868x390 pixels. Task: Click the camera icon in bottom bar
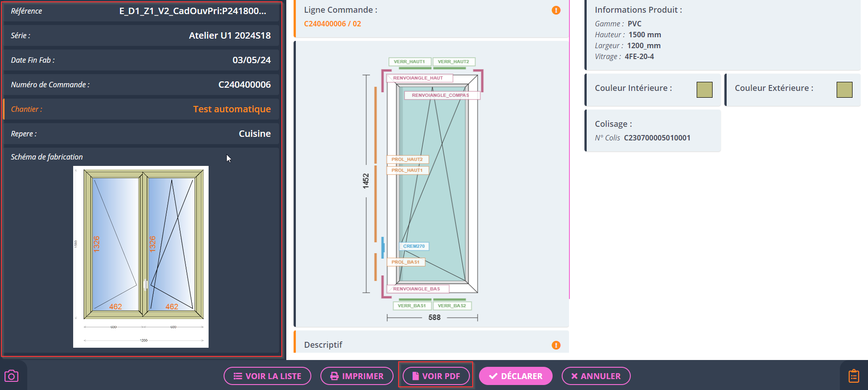[x=11, y=376]
